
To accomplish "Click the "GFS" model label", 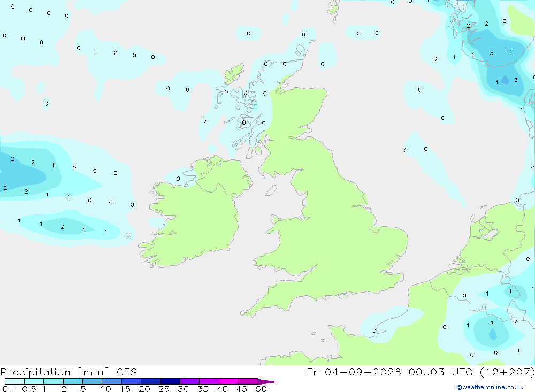I will (127, 372).
